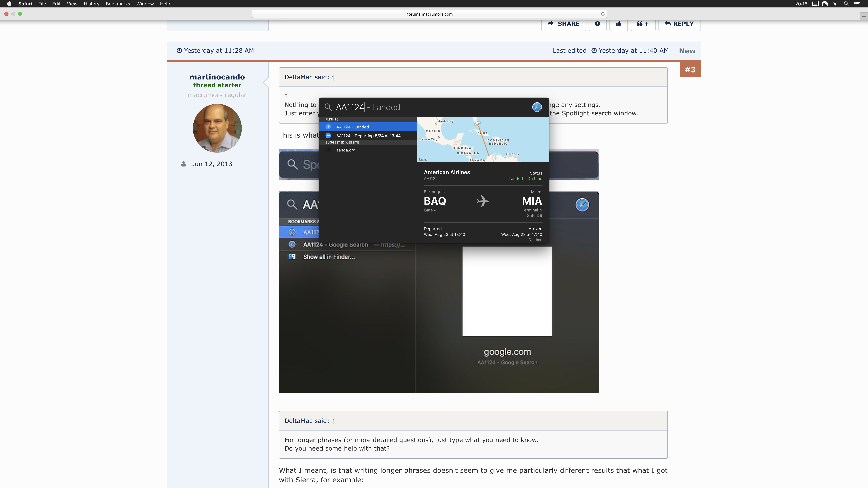
Task: Open the Help menu
Action: pos(165,4)
